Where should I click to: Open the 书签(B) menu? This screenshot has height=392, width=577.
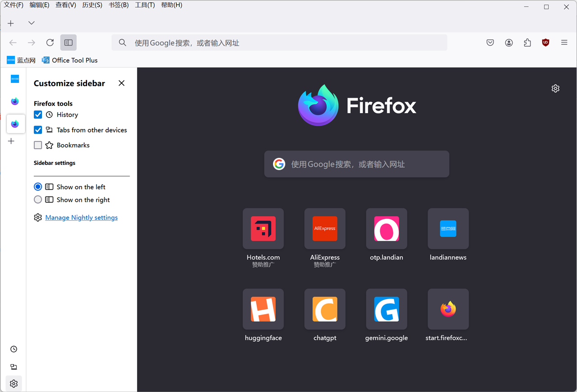pos(119,5)
